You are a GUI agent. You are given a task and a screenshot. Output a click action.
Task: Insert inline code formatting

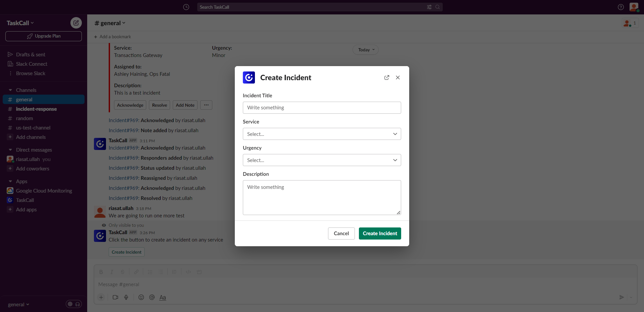point(188,272)
